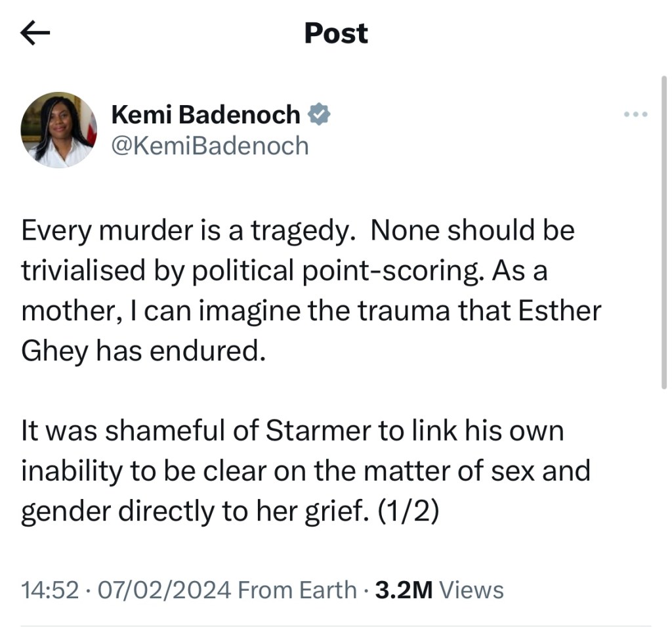Tap the From Earth location label
Image resolution: width=672 pixels, height=627 pixels.
[x=297, y=590]
